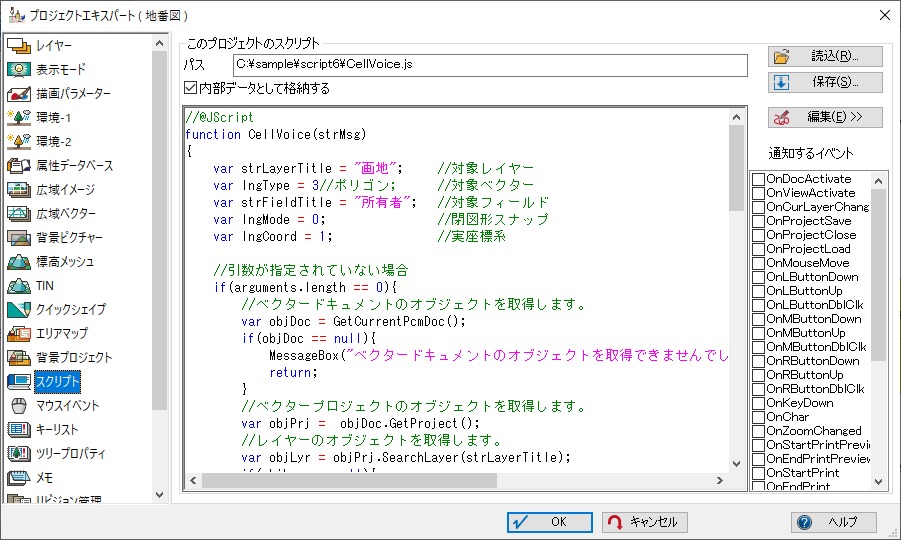Open the 標高メッシュ icon
This screenshot has width=901, height=540.
point(18,262)
